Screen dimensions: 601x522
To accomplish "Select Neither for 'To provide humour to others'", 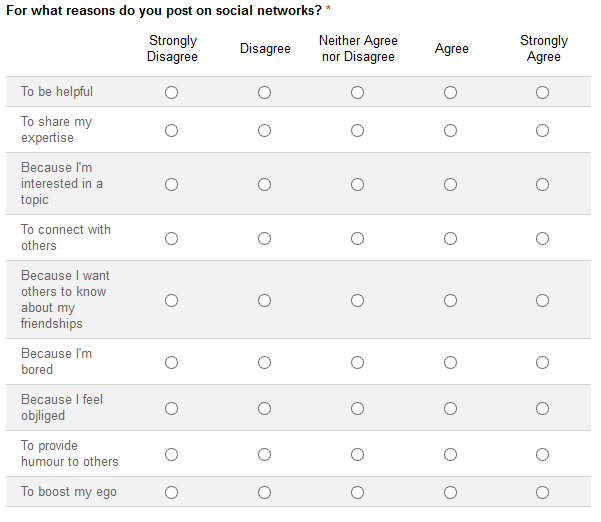I will pyautogui.click(x=357, y=454).
